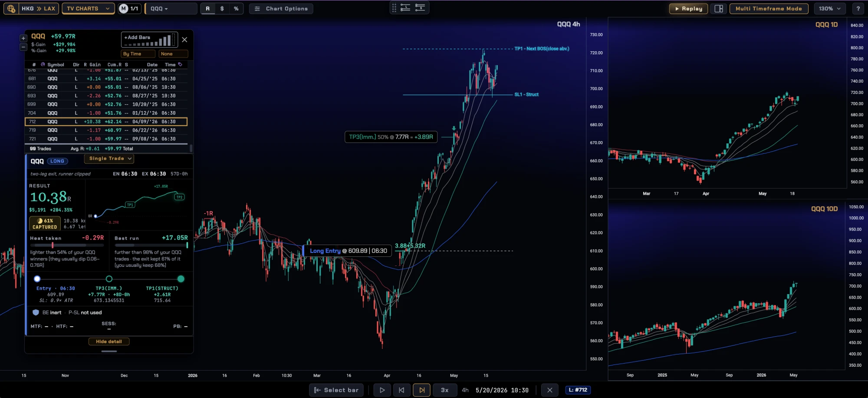
Task: Select trade row 693 dated 08/27/'25
Action: pyautogui.click(x=106, y=96)
